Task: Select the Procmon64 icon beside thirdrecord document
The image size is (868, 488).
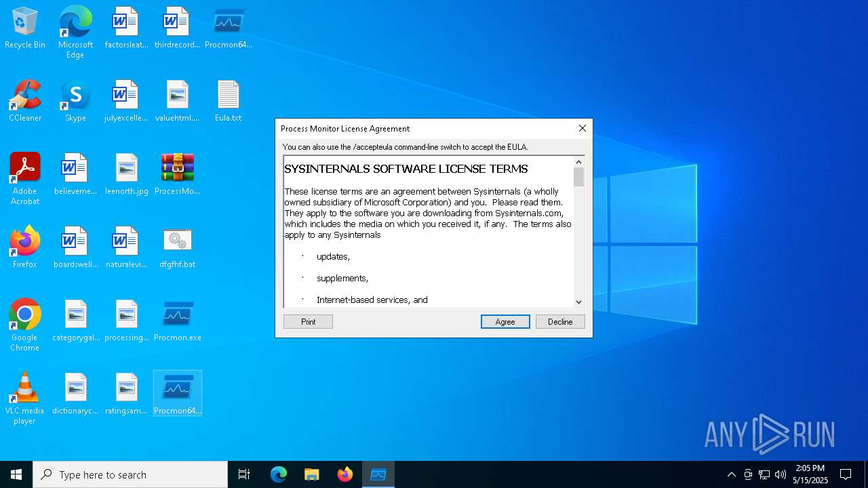Action: pyautogui.click(x=228, y=28)
